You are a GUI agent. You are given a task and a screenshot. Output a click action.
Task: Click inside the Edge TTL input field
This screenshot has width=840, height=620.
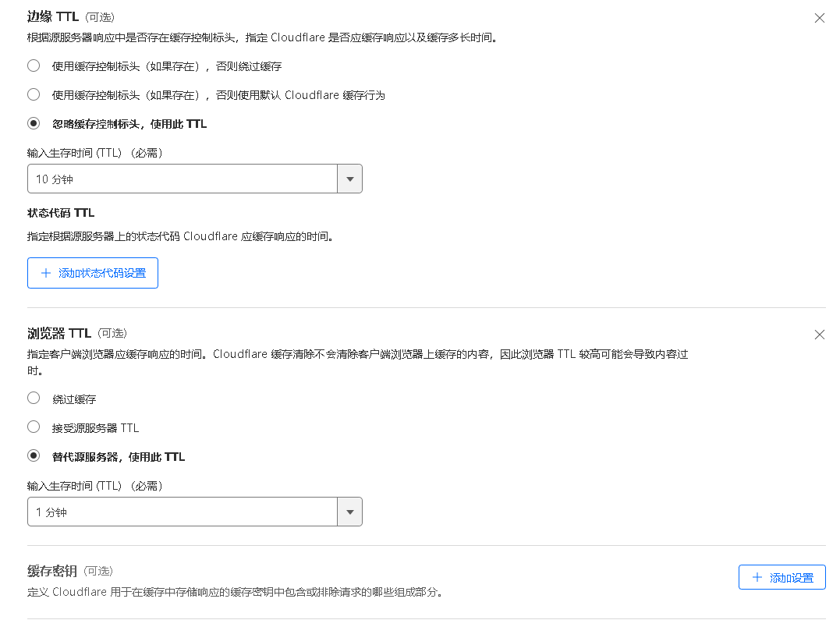tap(179, 178)
